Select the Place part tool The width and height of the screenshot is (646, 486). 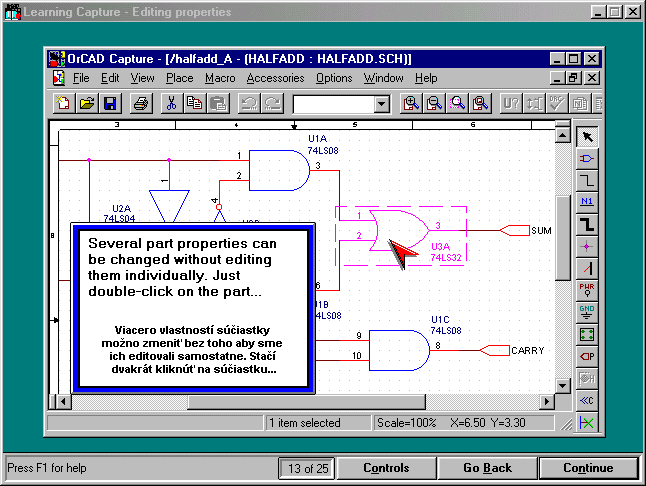click(x=587, y=158)
